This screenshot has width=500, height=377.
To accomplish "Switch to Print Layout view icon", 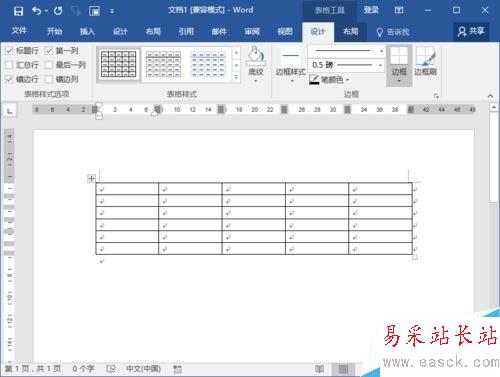I will coord(343,369).
